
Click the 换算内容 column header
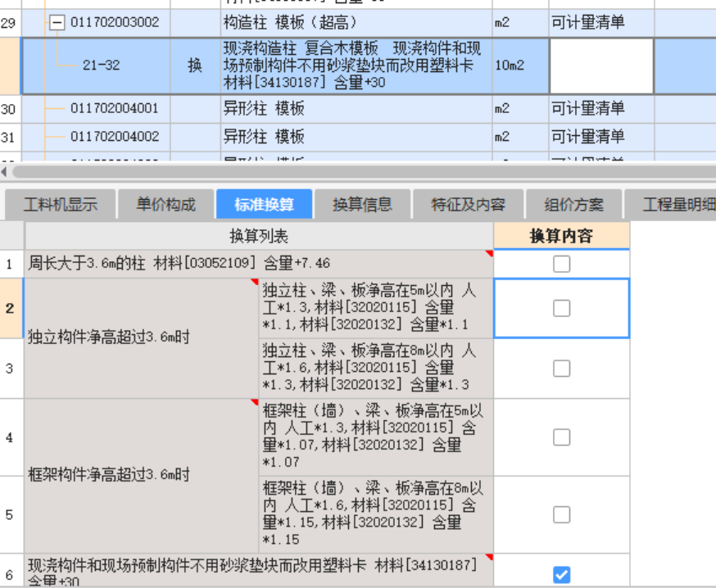tap(561, 237)
